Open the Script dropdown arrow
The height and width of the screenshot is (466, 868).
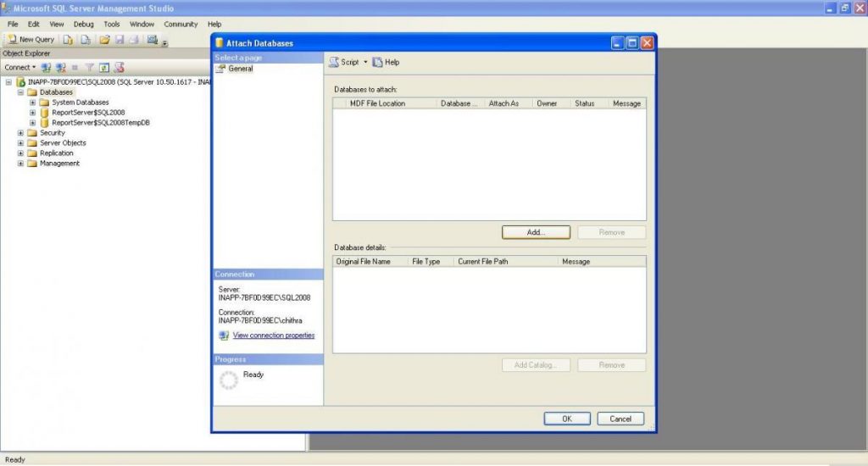[365, 63]
